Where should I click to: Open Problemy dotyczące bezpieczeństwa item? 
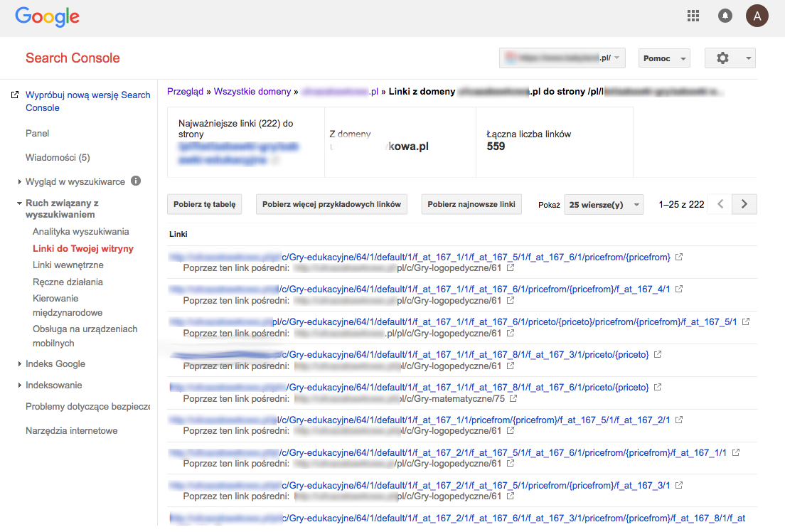[x=87, y=406]
